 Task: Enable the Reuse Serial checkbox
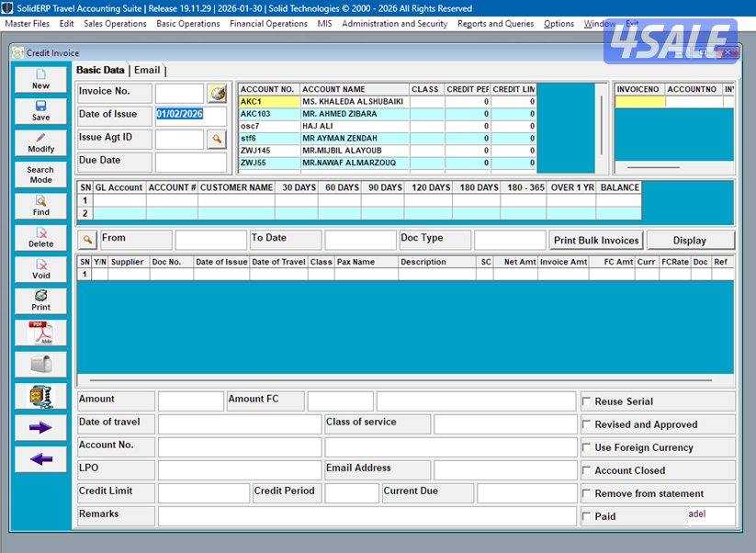coord(586,401)
